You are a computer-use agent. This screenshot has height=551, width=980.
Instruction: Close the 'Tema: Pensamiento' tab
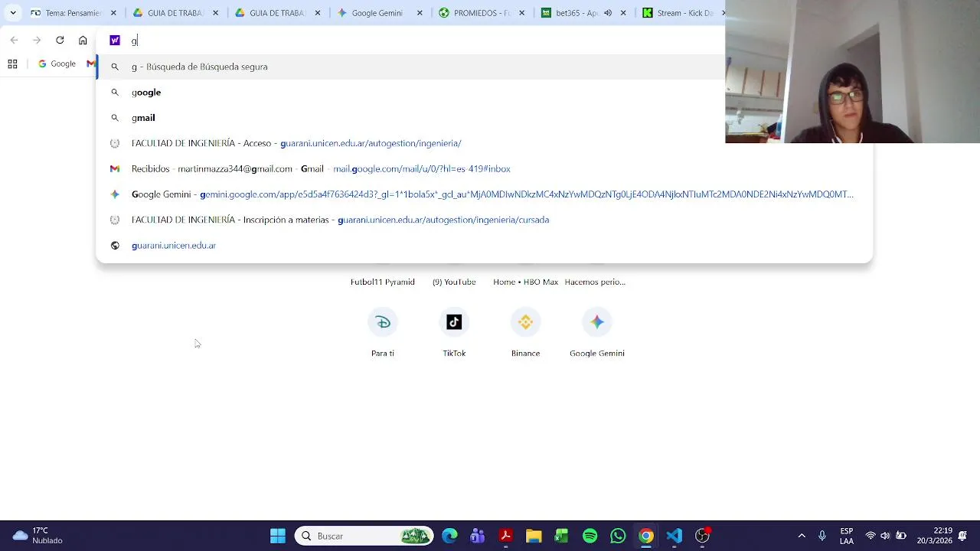113,13
